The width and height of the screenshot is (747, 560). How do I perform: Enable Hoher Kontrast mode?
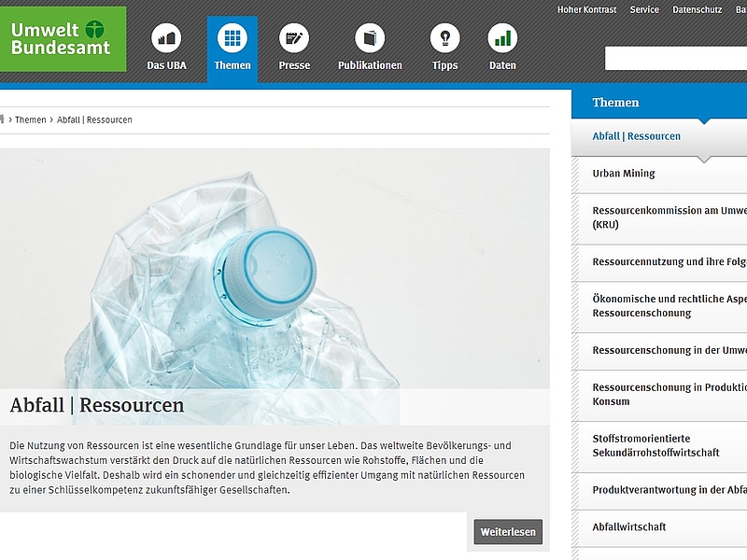[587, 9]
